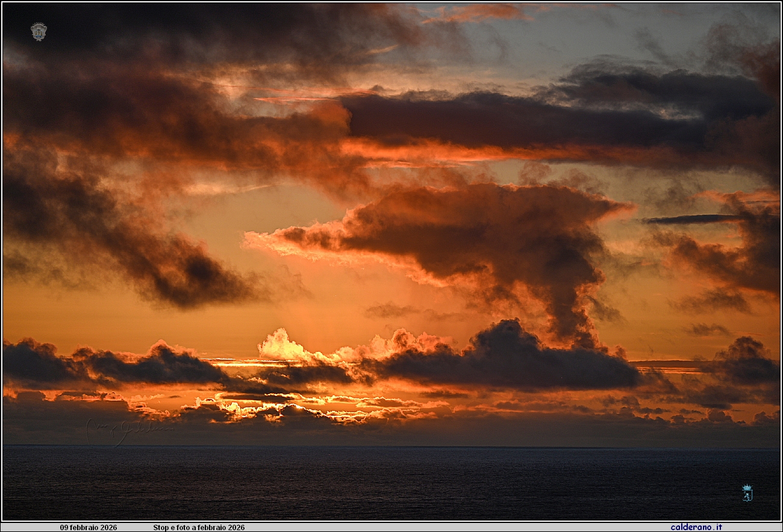Click the dark puffy cloud at the lower right
This screenshot has height=532, width=783.
click(x=744, y=361)
